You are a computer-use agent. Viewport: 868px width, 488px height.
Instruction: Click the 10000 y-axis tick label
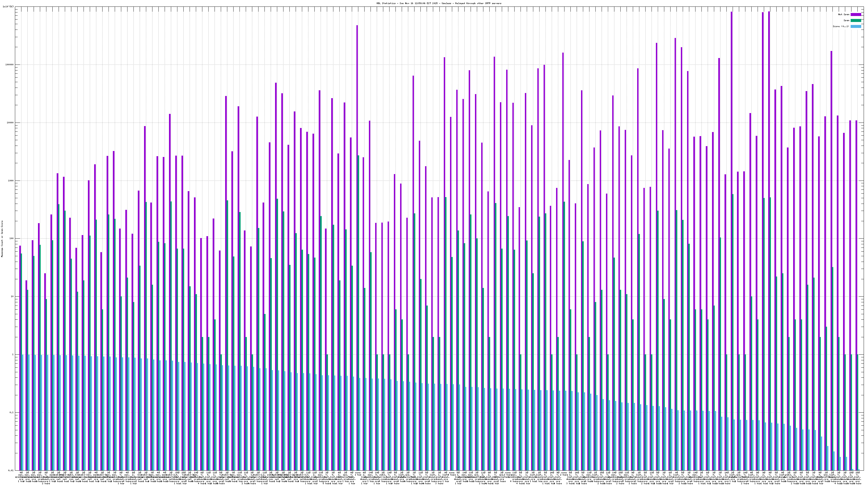tap(11, 123)
